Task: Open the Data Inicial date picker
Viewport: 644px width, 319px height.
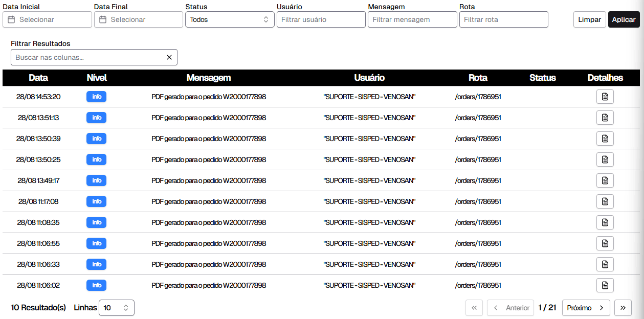Action: (x=47, y=19)
